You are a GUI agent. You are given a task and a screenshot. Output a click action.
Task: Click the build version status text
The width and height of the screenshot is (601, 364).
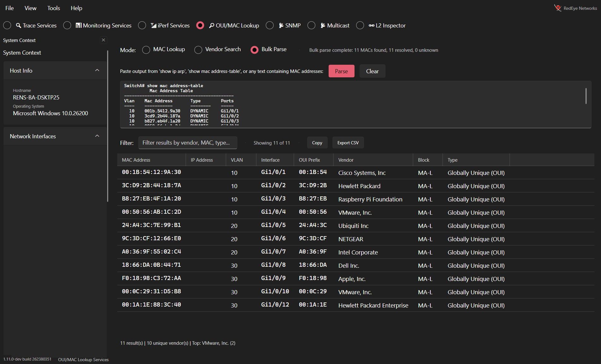27,359
